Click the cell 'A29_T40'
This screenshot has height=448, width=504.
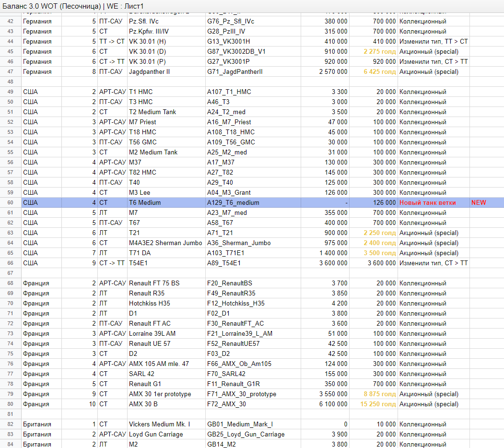pyautogui.click(x=253, y=182)
